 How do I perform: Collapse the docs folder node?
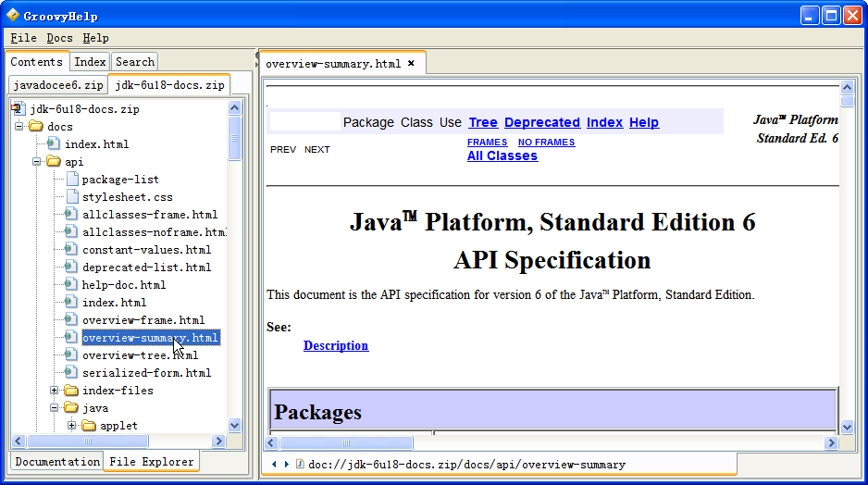(x=19, y=126)
